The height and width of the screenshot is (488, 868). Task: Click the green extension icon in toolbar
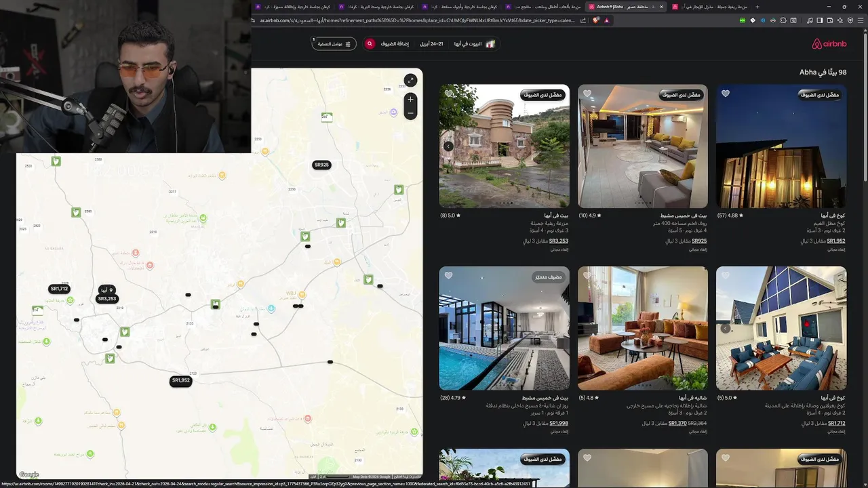click(743, 20)
